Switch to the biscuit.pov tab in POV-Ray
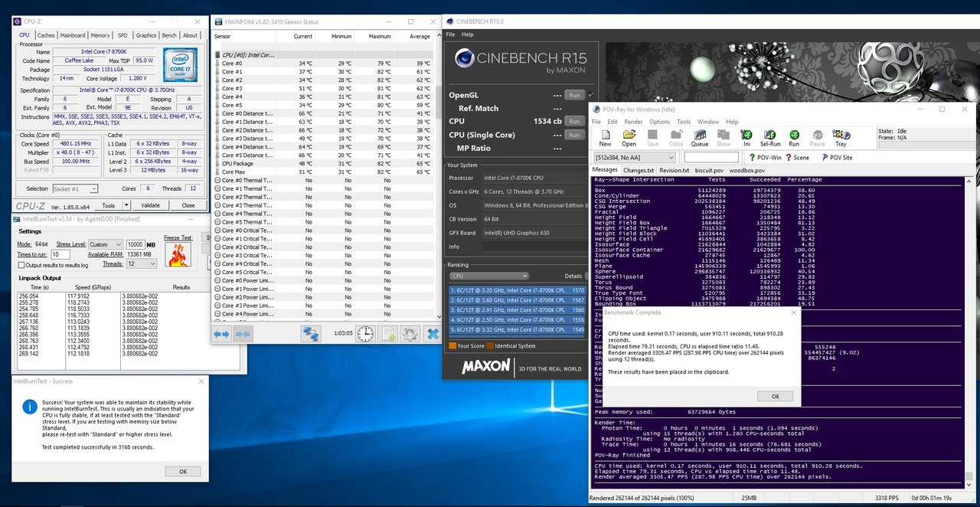 pyautogui.click(x=708, y=170)
